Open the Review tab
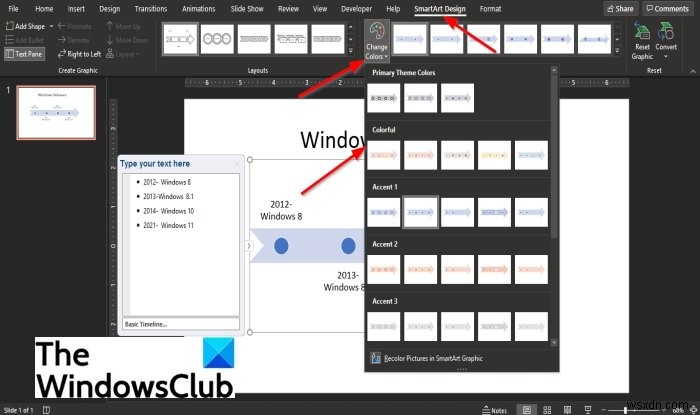The image size is (700, 415). (x=288, y=8)
